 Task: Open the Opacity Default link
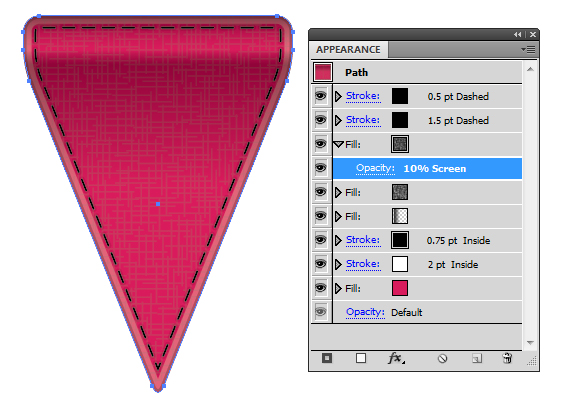point(365,312)
